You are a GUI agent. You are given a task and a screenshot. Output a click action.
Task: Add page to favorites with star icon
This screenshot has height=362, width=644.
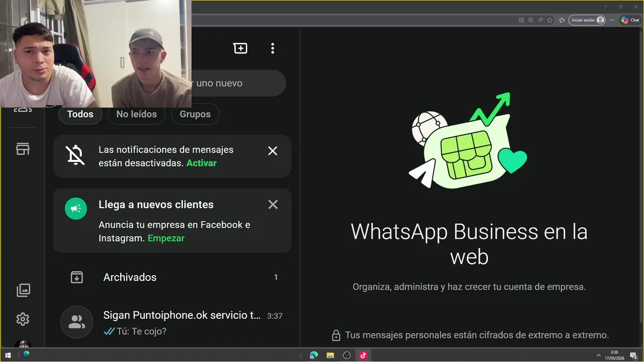[550, 20]
